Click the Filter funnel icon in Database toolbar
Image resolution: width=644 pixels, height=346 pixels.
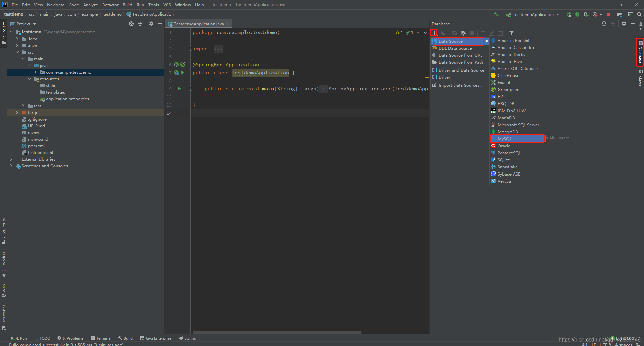[512, 33]
